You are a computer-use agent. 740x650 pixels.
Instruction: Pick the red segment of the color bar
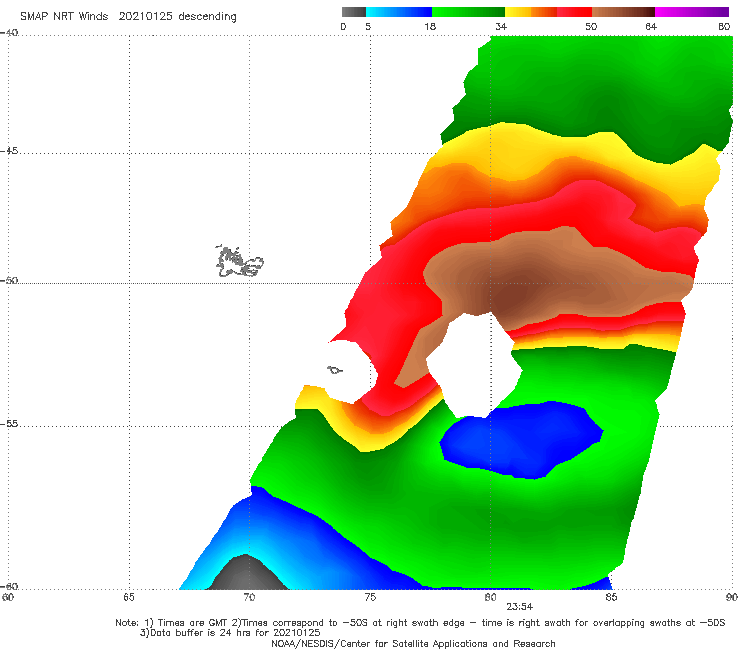tap(574, 12)
